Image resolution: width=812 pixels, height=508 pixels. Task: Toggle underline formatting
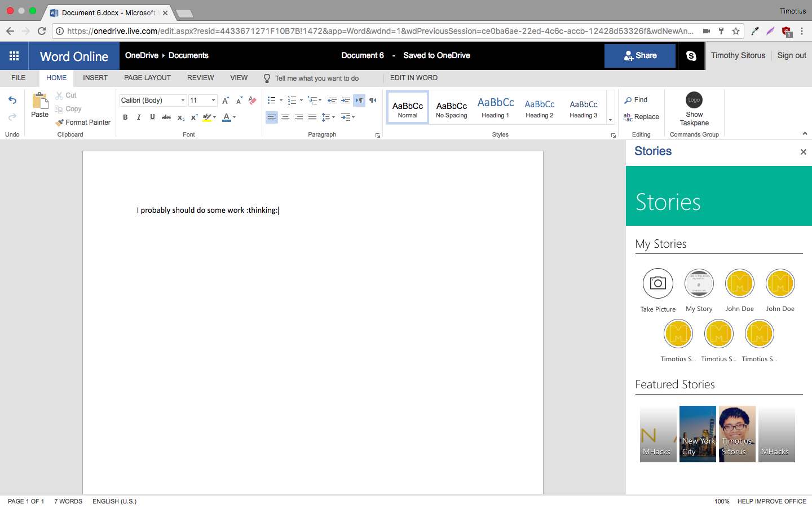click(x=152, y=117)
